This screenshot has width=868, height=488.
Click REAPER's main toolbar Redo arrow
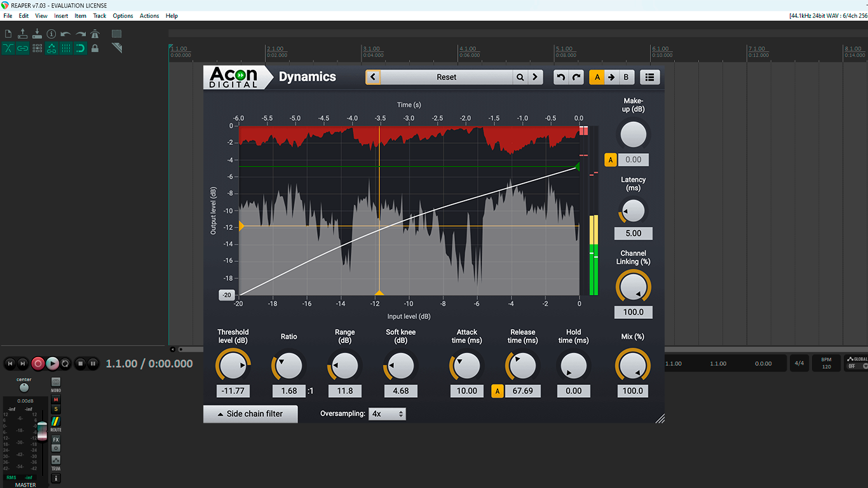click(x=81, y=34)
